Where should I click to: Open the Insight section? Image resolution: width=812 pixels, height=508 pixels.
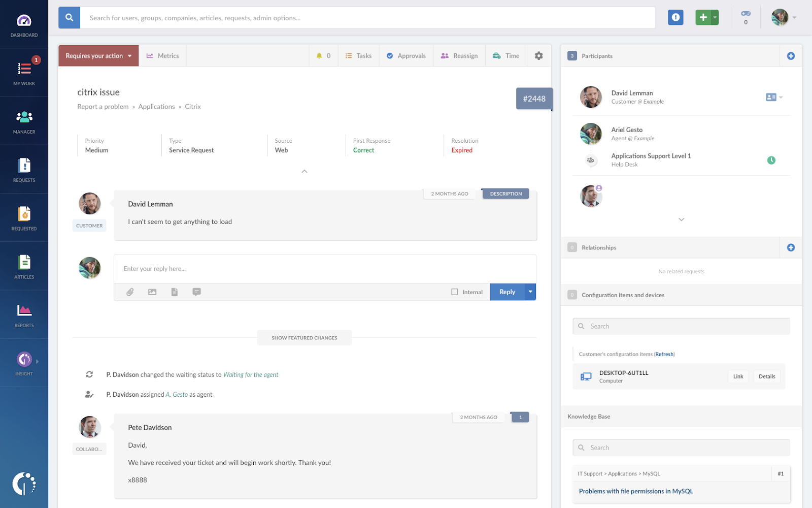click(x=24, y=363)
